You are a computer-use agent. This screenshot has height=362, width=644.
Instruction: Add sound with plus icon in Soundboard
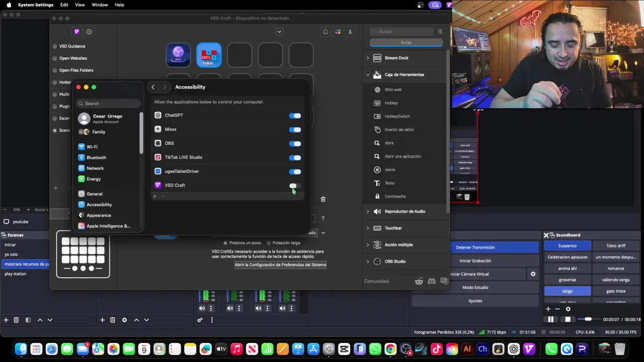(548, 309)
